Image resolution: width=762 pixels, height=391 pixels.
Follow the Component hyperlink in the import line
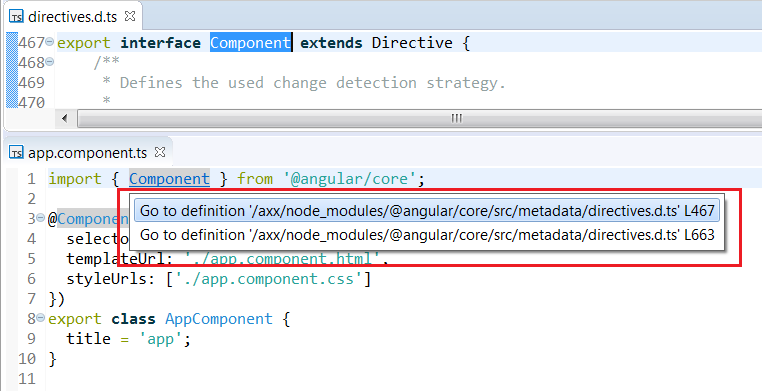pos(169,179)
